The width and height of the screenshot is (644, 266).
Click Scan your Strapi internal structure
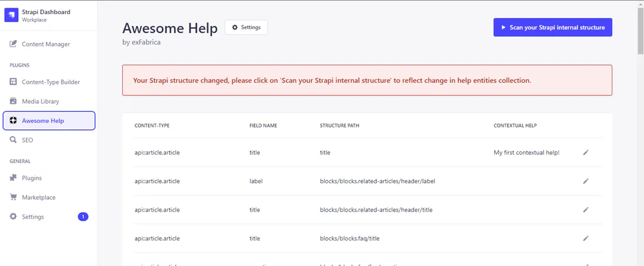point(552,27)
